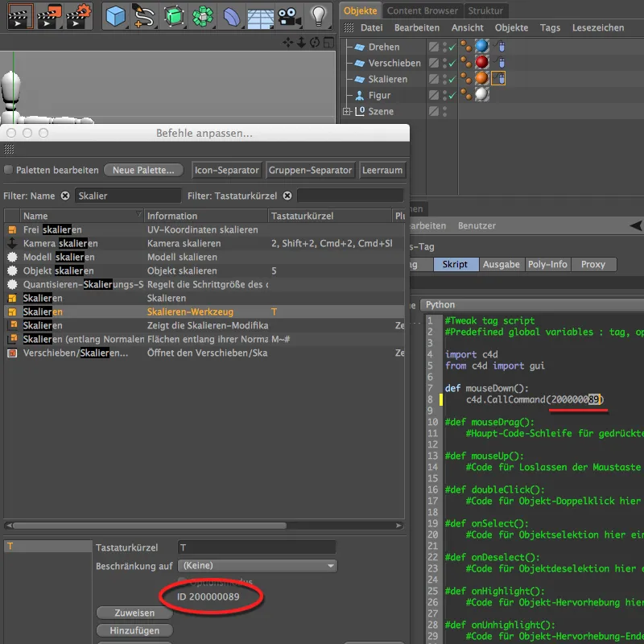Add a Camera via camera icon

tap(289, 17)
